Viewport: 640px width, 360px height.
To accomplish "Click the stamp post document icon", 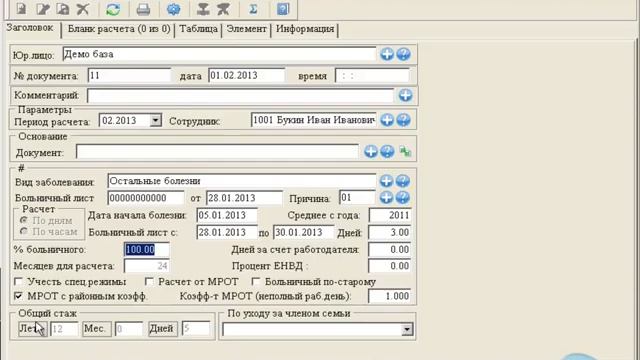I will pyautogui.click(x=203, y=9).
